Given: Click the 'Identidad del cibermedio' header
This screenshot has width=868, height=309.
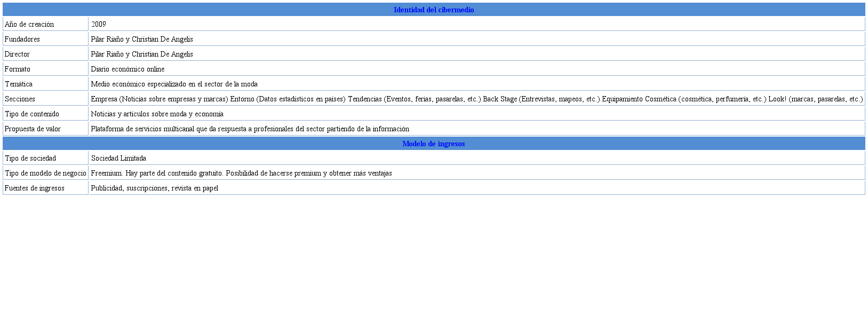Looking at the screenshot, I should pyautogui.click(x=433, y=10).
